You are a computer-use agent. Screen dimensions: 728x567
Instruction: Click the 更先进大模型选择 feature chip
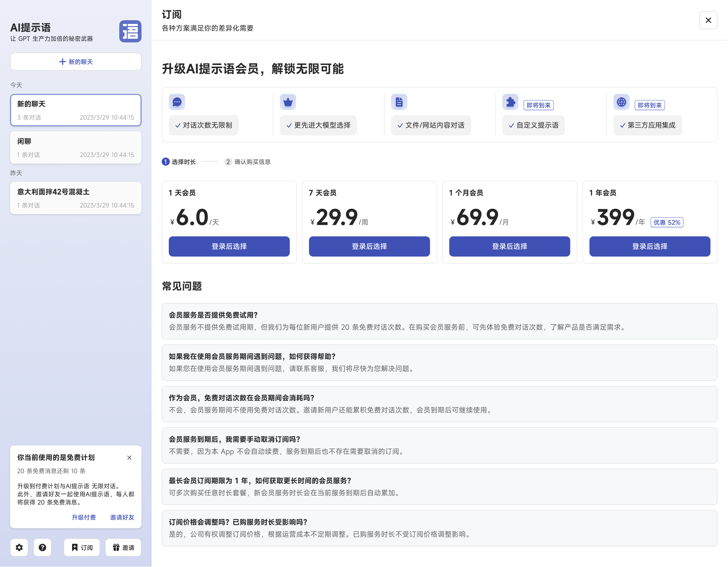(318, 125)
